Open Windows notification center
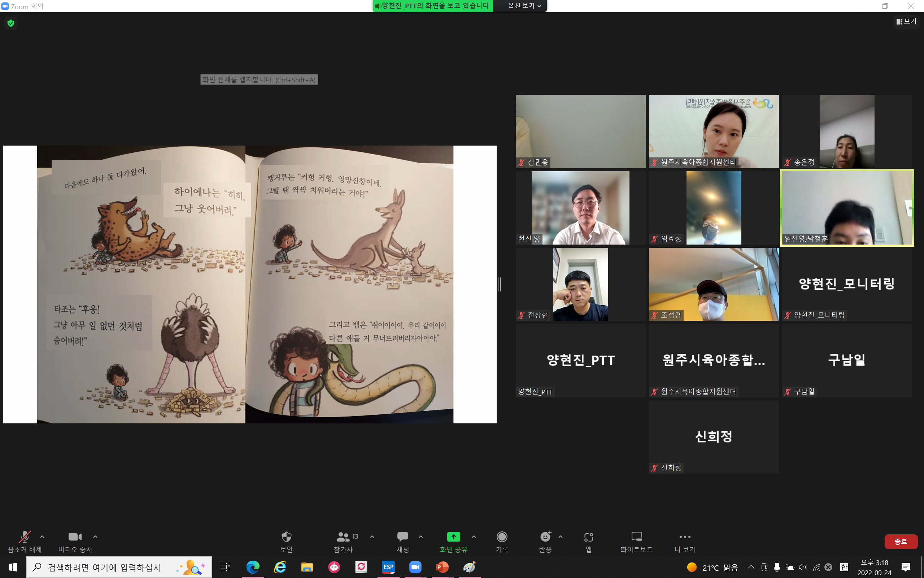Screen dimensions: 924x578 (x=906, y=567)
